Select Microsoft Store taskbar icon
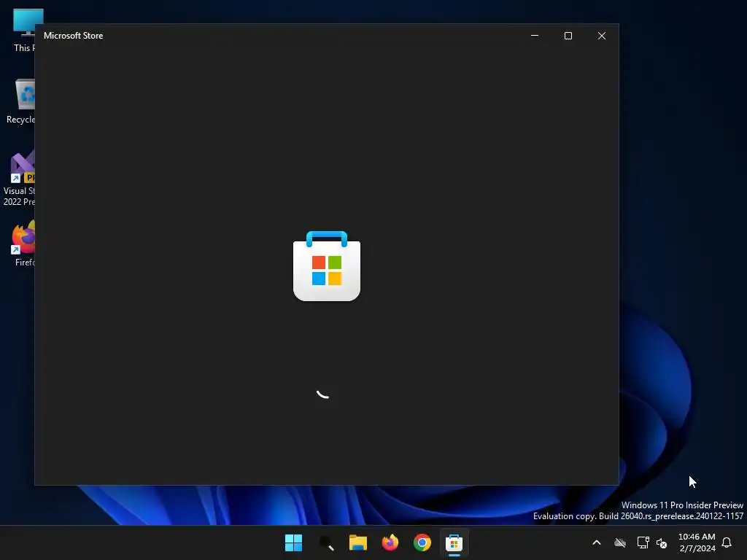Screen dimensions: 747x560 (x=454, y=542)
